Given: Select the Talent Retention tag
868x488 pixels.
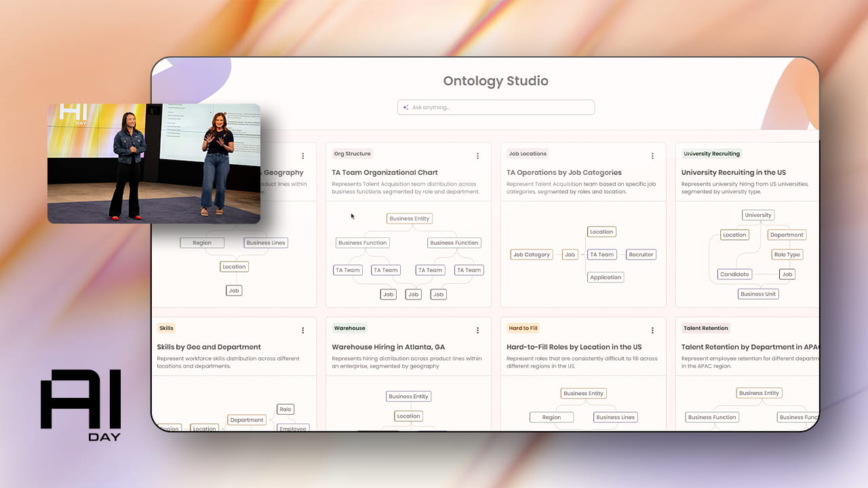Looking at the screenshot, I should (x=706, y=328).
